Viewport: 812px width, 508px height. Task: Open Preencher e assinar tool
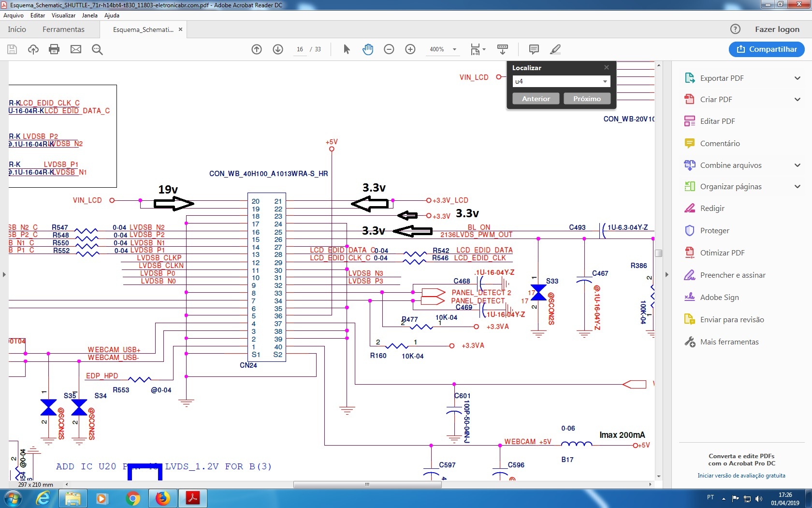[x=732, y=275]
